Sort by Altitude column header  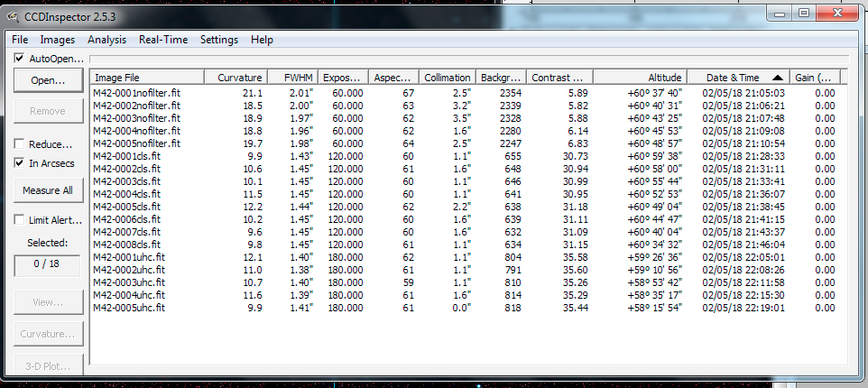click(x=641, y=78)
